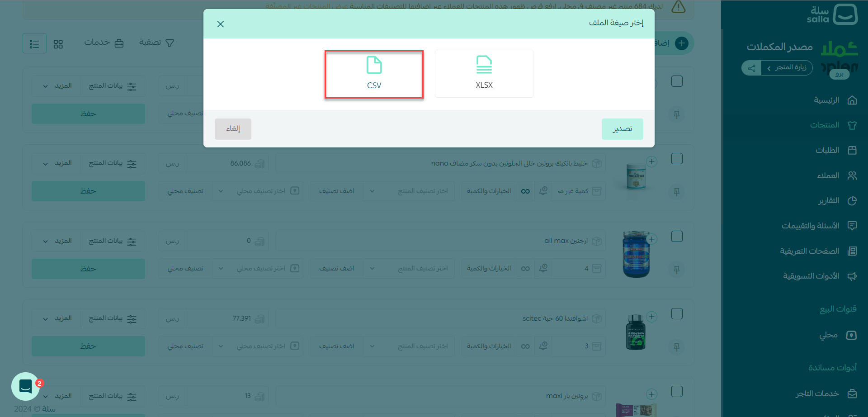The width and height of the screenshot is (868, 417).
Task: Click the add-image plus on the ارجنين all max thumbnail
Action: tap(651, 239)
